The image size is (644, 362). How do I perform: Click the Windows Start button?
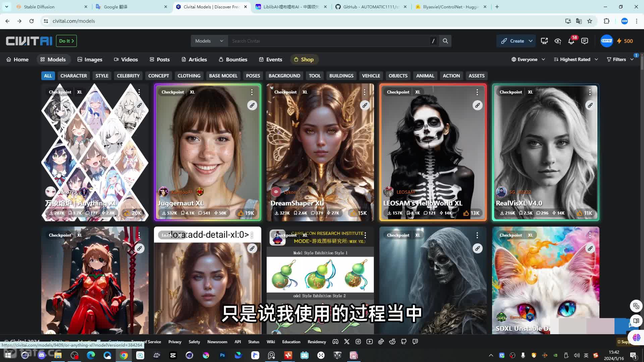(8, 355)
